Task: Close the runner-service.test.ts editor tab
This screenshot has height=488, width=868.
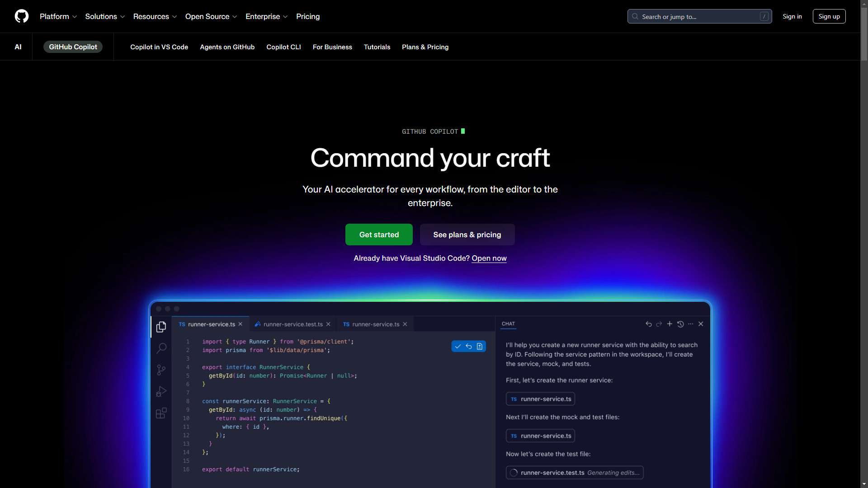Action: tap(328, 324)
